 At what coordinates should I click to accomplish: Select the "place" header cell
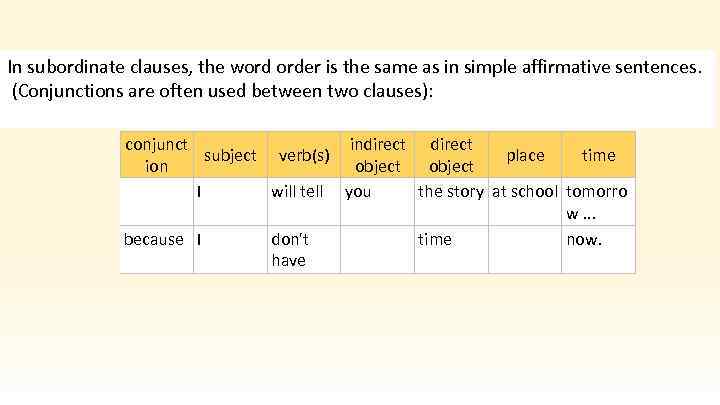(525, 155)
